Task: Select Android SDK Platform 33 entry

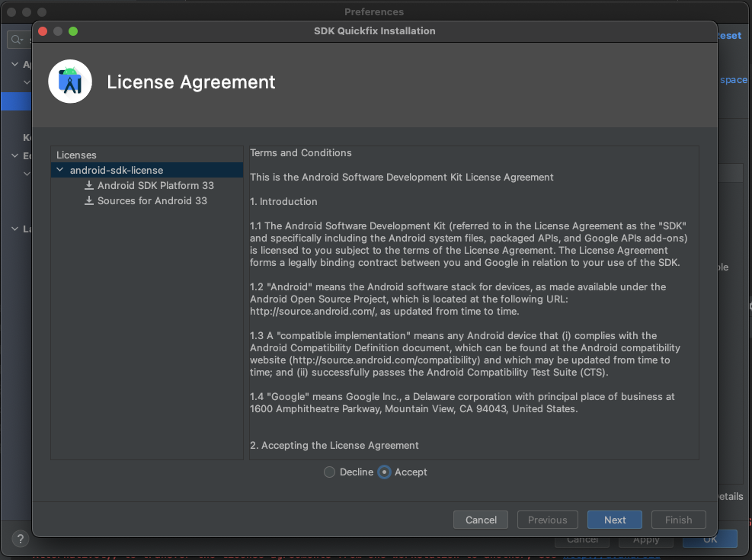Action: pyautogui.click(x=155, y=186)
